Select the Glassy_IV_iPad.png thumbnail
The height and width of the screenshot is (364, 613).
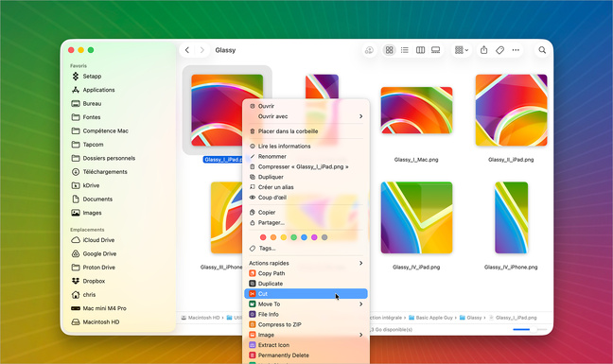coord(416,217)
